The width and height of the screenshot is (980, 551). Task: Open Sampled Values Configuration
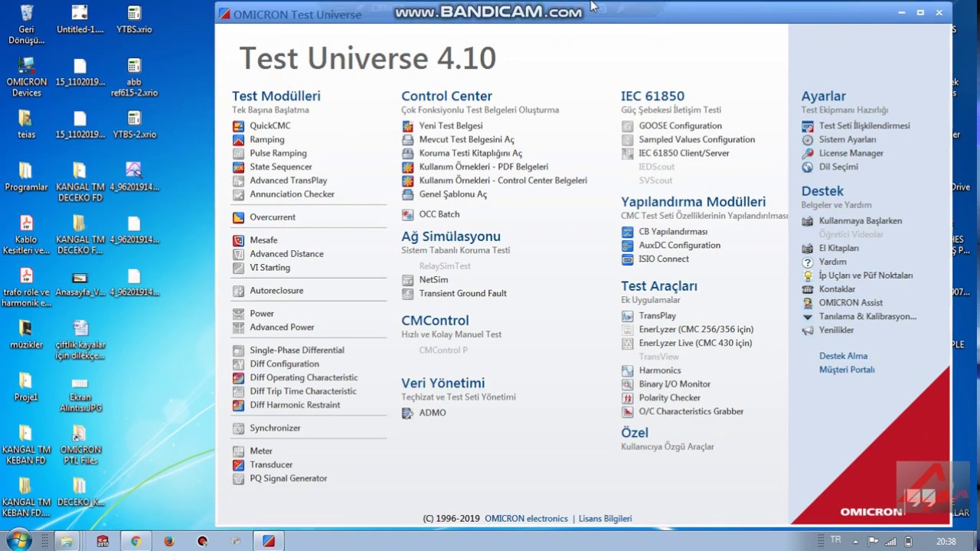coord(697,139)
